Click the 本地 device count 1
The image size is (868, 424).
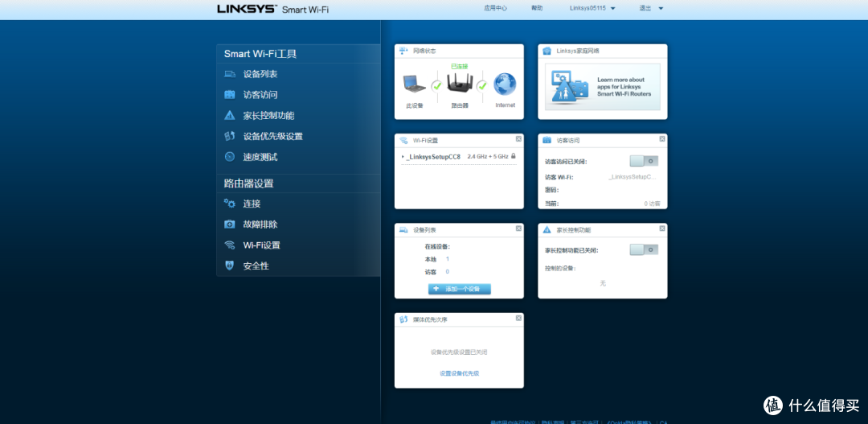(x=448, y=259)
